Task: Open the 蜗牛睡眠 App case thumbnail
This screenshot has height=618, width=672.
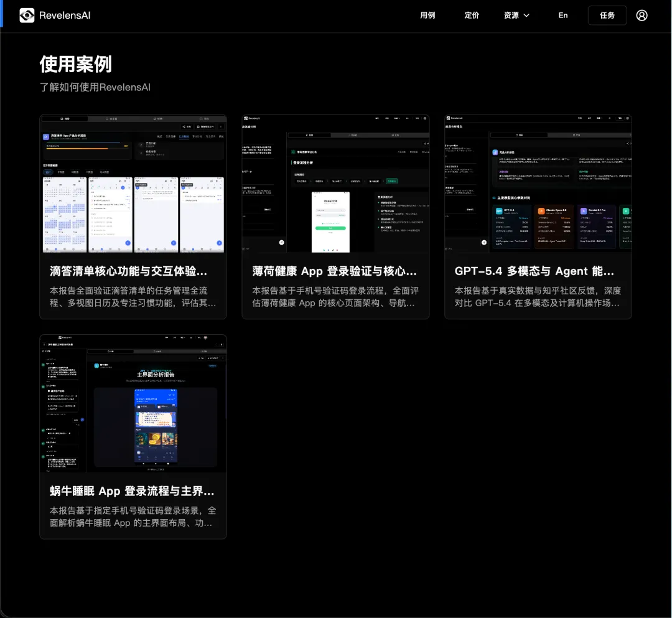Action: 133,404
